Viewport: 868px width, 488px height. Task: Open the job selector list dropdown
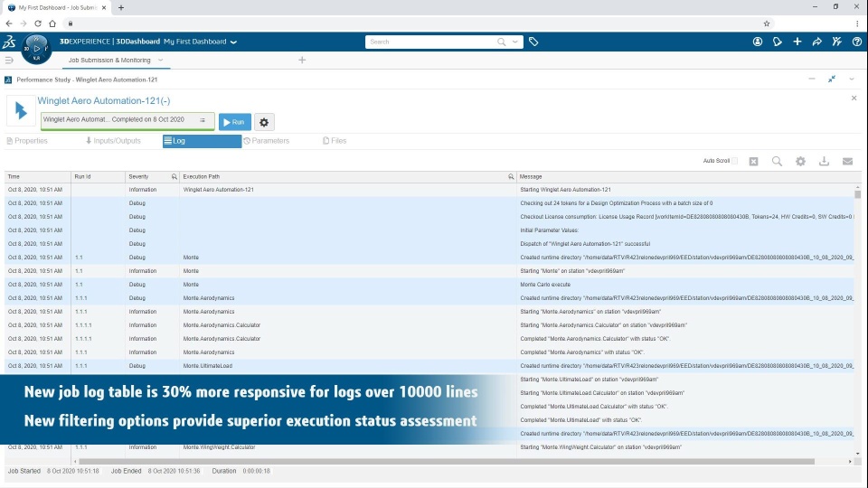(x=203, y=119)
